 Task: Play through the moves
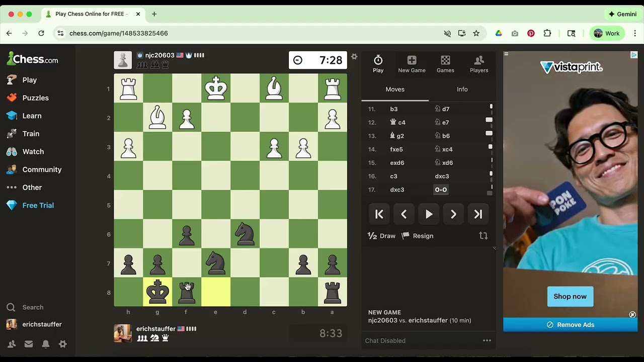pos(429,214)
